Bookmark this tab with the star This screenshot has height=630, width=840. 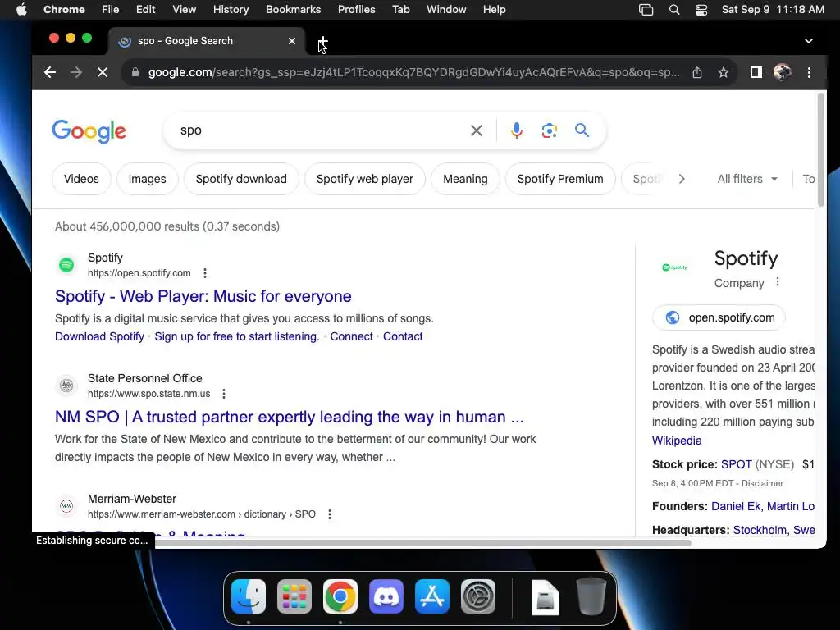pyautogui.click(x=724, y=72)
